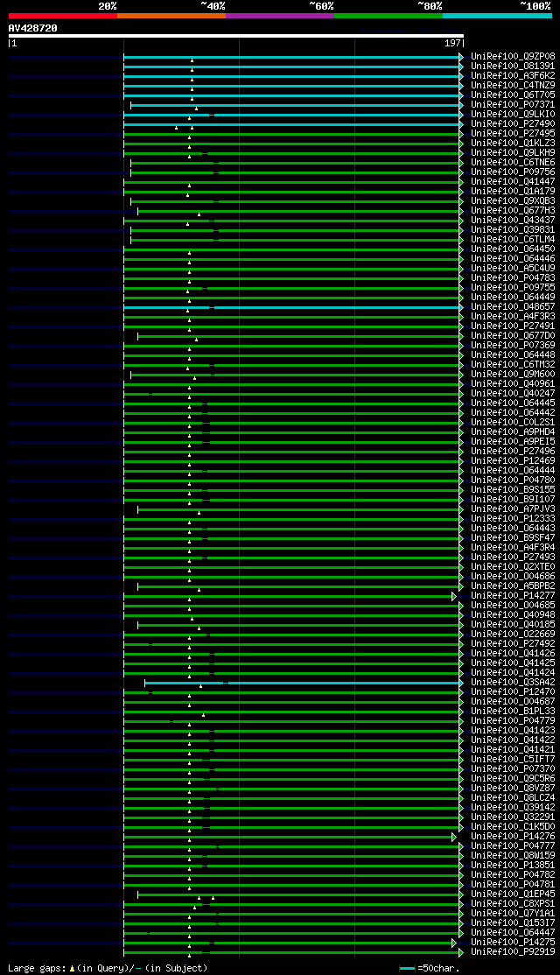The height and width of the screenshot is (975, 560).
Task: Open the UniRef100_Q677D0 label
Action: tap(513, 336)
